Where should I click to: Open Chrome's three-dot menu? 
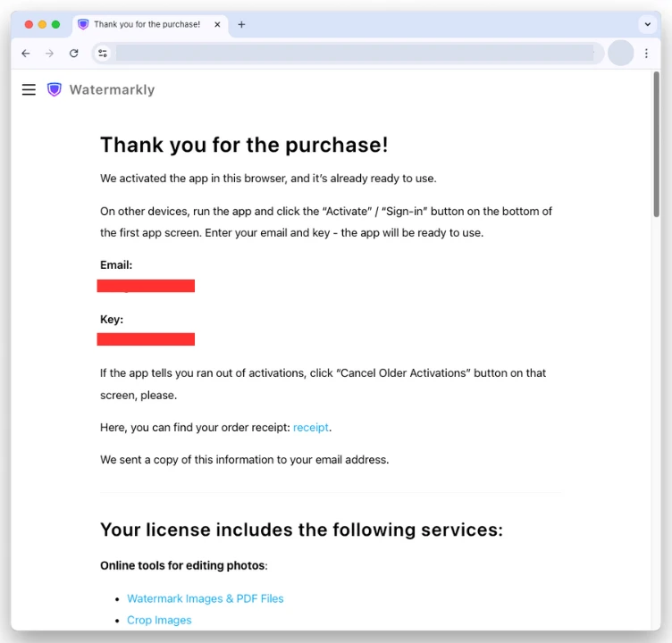pyautogui.click(x=646, y=54)
